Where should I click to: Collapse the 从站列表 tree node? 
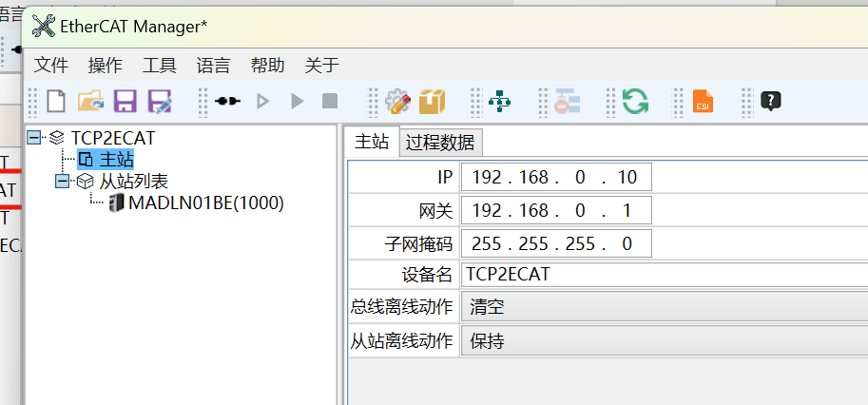(62, 181)
